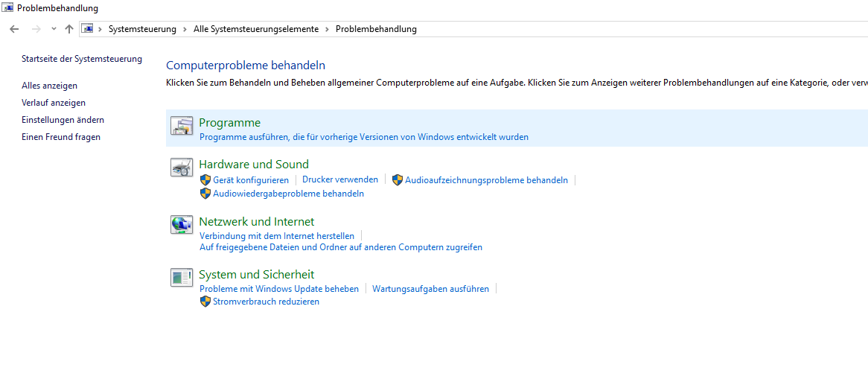This screenshot has width=868, height=379.
Task: Click shared files and folders access link
Action: (341, 247)
